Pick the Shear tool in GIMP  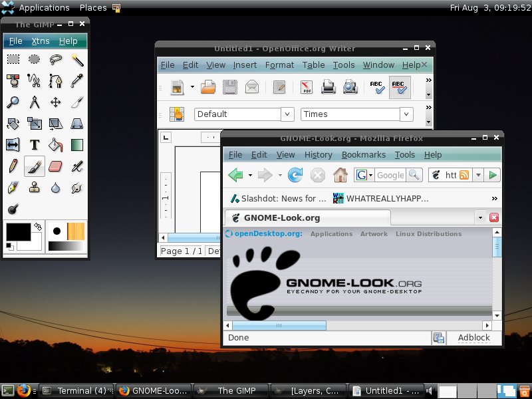56,124
